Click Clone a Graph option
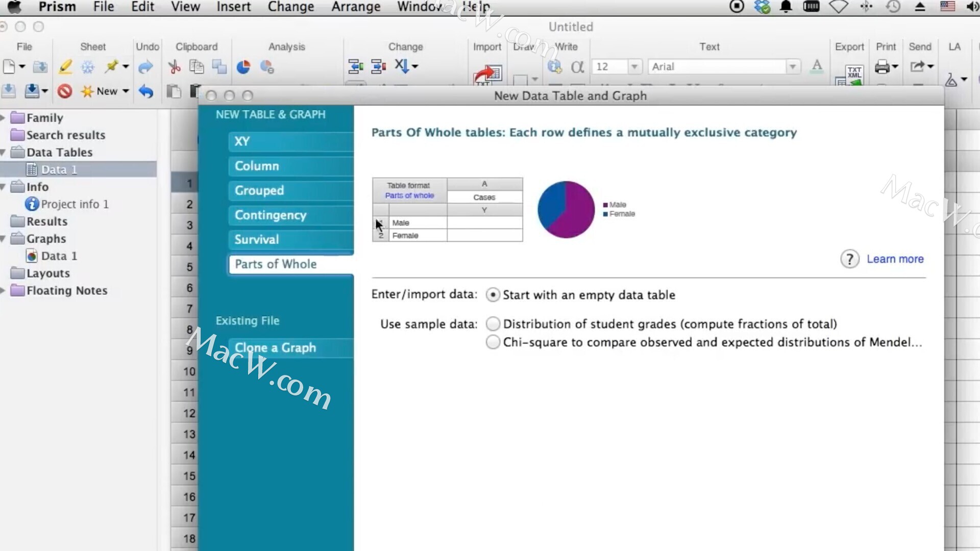Screen dimensions: 980x551 pos(291,347)
